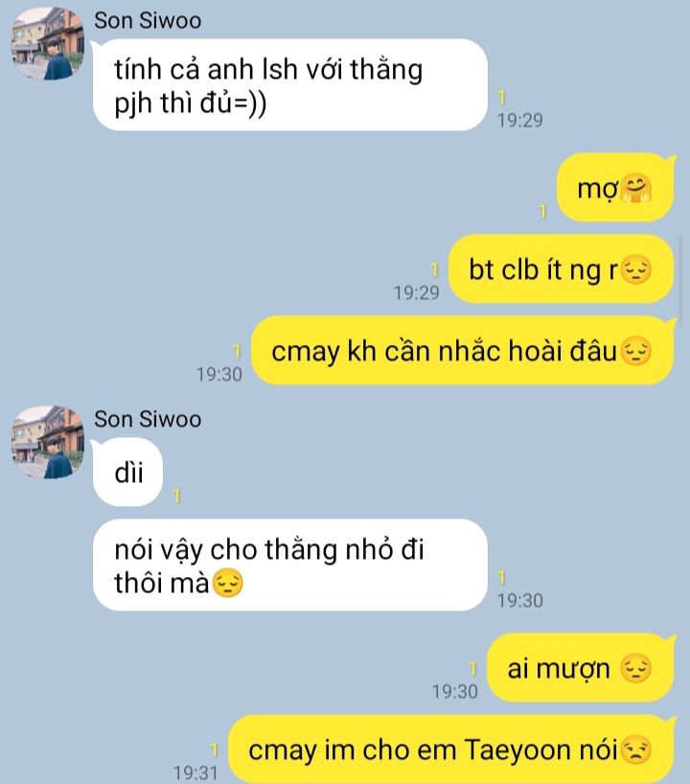
Task: Tap the 19:29 timestamp beside first message
Action: point(520,120)
